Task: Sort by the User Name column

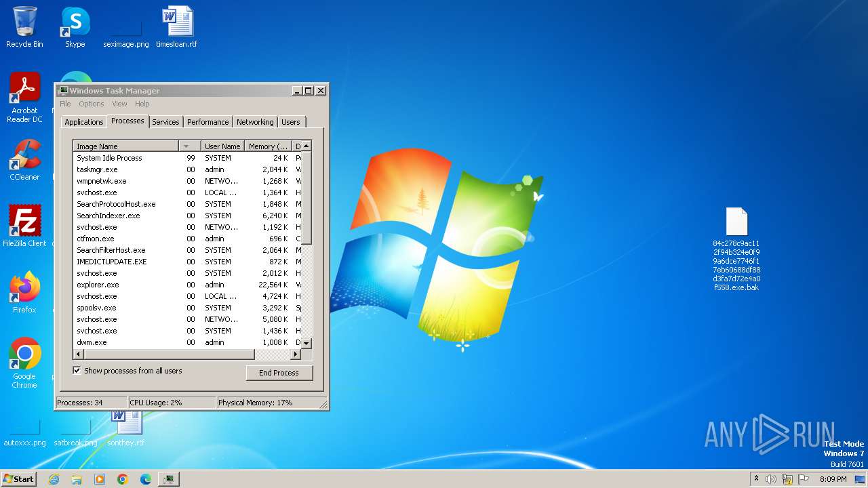Action: click(222, 146)
